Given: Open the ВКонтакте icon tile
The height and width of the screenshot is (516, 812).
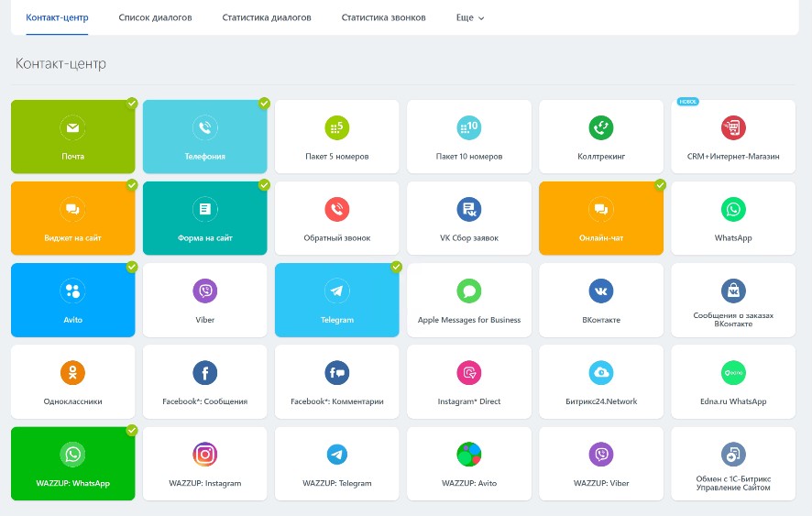Looking at the screenshot, I should pos(600,291).
